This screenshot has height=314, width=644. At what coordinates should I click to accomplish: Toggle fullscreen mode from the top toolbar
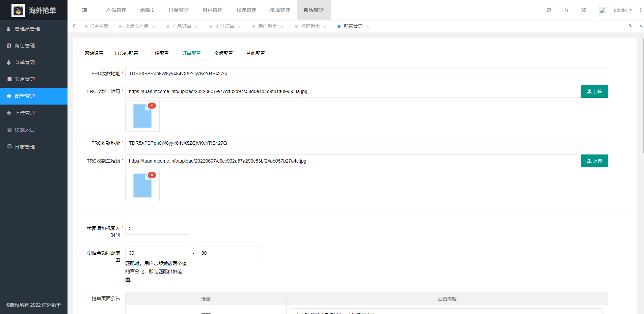click(x=584, y=10)
